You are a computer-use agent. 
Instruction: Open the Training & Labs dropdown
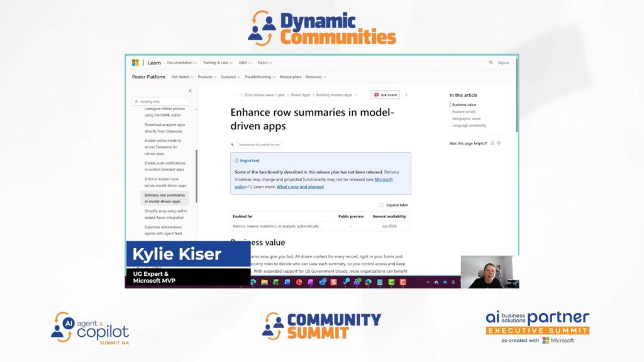tap(218, 63)
